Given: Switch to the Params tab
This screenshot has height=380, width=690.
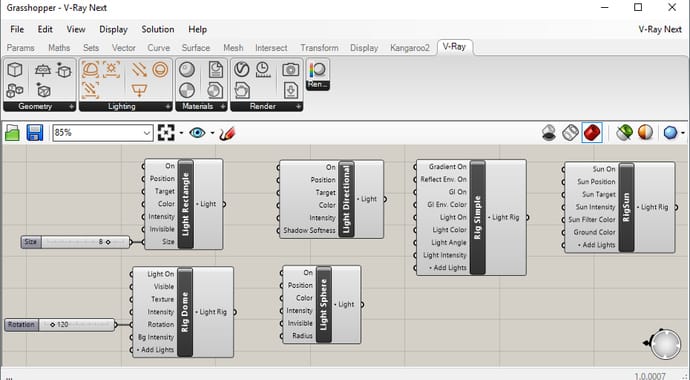Looking at the screenshot, I should point(21,48).
